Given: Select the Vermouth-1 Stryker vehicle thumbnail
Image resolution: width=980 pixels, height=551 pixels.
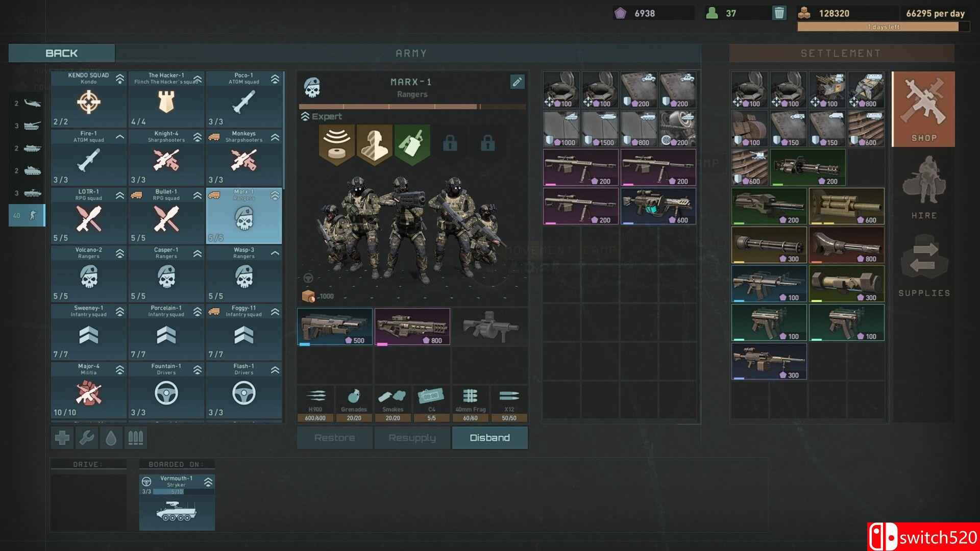Looking at the screenshot, I should 177,510.
